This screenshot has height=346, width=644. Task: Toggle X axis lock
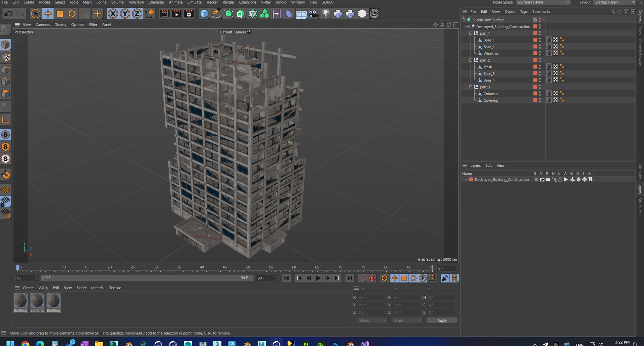click(113, 14)
